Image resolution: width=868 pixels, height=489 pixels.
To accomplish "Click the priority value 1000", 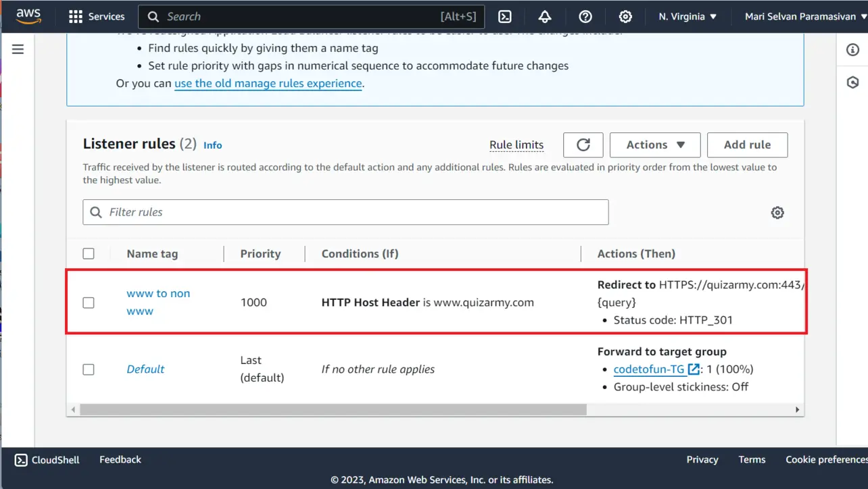I will point(254,303).
